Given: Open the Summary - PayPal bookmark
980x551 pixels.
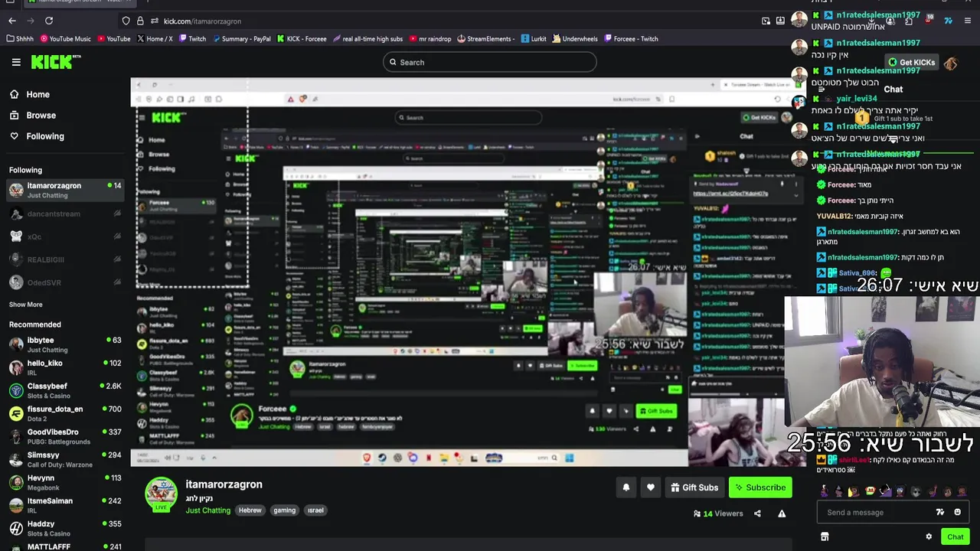Looking at the screenshot, I should pyautogui.click(x=241, y=39).
